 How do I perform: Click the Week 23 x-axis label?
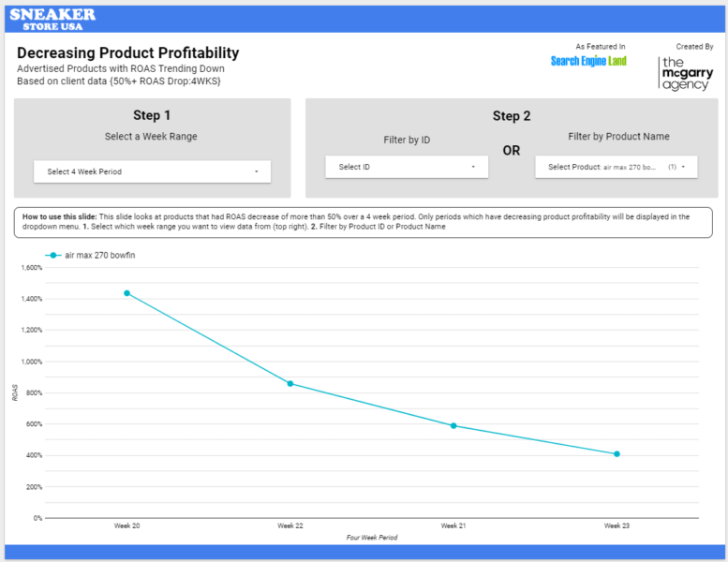tap(617, 526)
